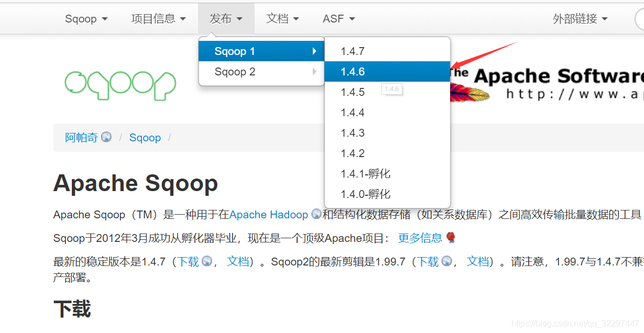
Task: Open the ASF navbar dropdown
Action: point(339,19)
